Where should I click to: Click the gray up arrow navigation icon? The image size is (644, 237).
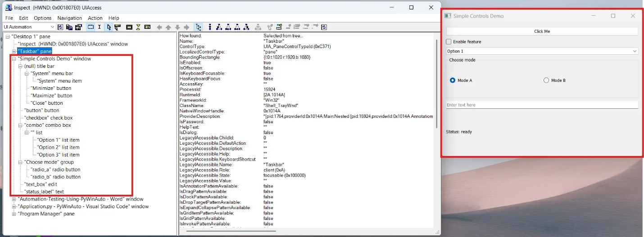pos(168,27)
